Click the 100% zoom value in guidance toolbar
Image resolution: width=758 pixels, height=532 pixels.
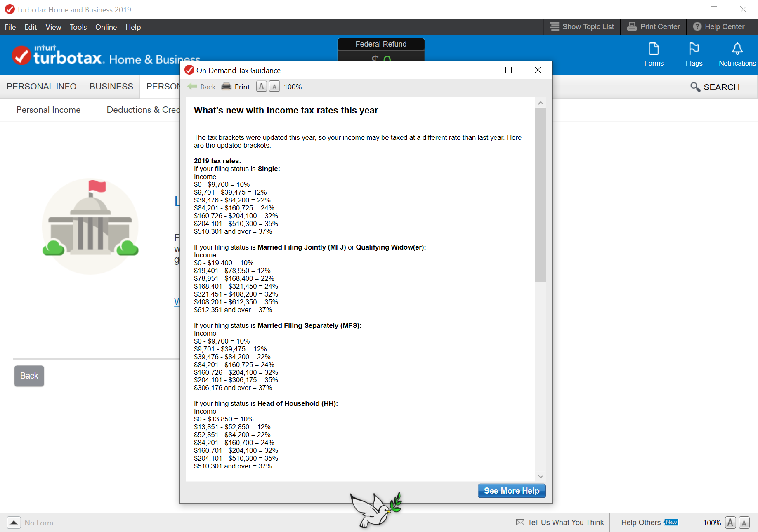tap(293, 87)
